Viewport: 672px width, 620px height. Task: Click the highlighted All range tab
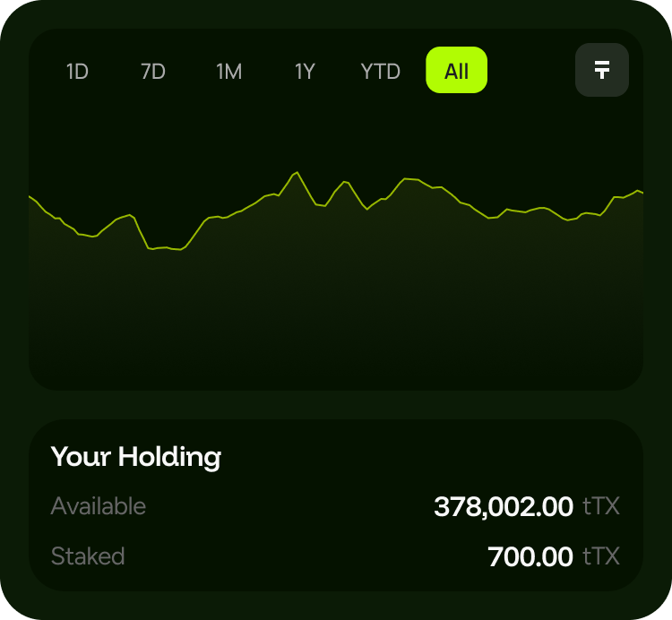coord(456,71)
